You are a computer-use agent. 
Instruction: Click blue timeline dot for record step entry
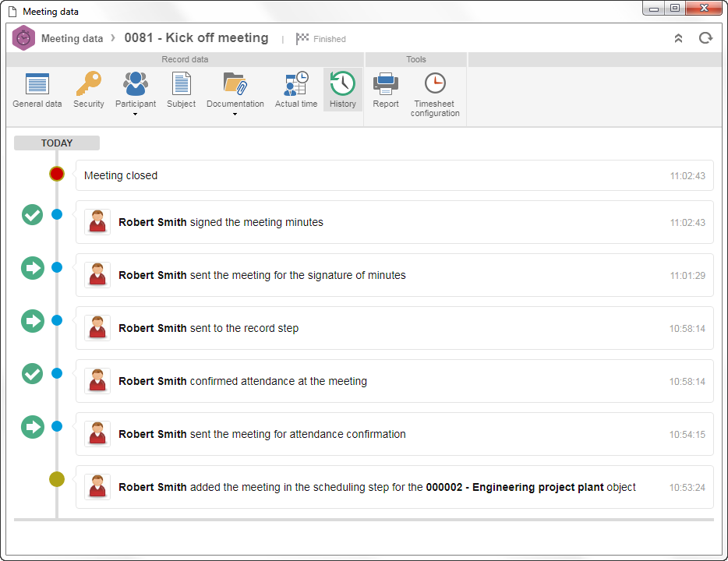point(57,320)
